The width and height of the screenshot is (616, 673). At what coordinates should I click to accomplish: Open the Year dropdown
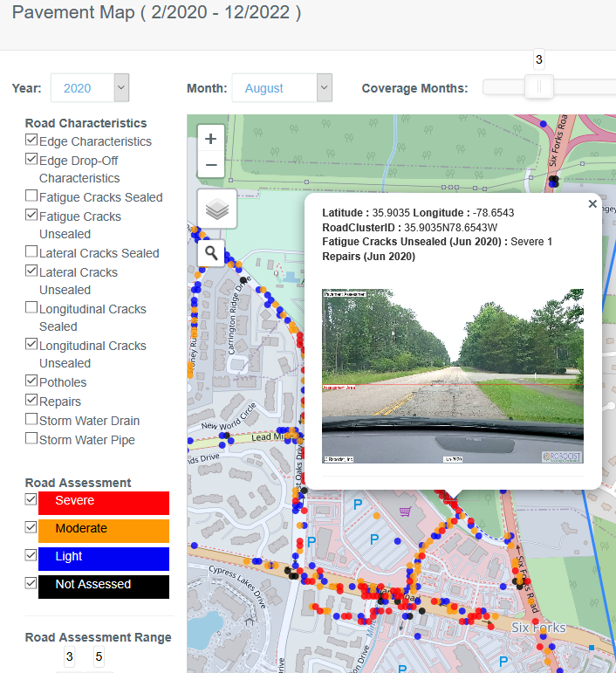pyautogui.click(x=90, y=88)
